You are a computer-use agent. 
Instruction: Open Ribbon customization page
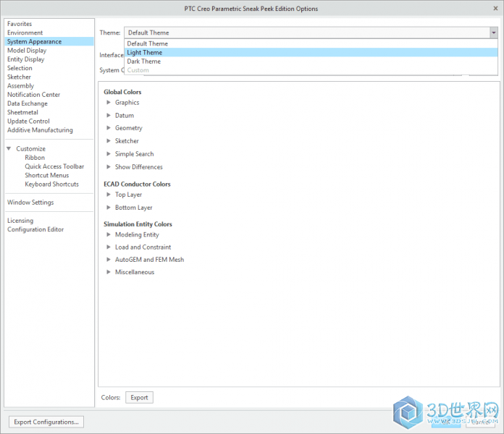[x=35, y=158]
